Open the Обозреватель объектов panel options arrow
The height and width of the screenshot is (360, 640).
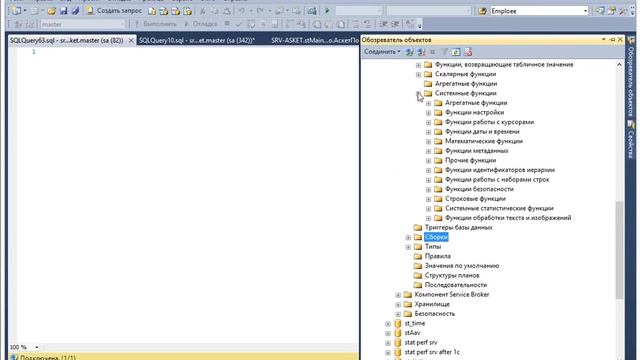(x=604, y=40)
